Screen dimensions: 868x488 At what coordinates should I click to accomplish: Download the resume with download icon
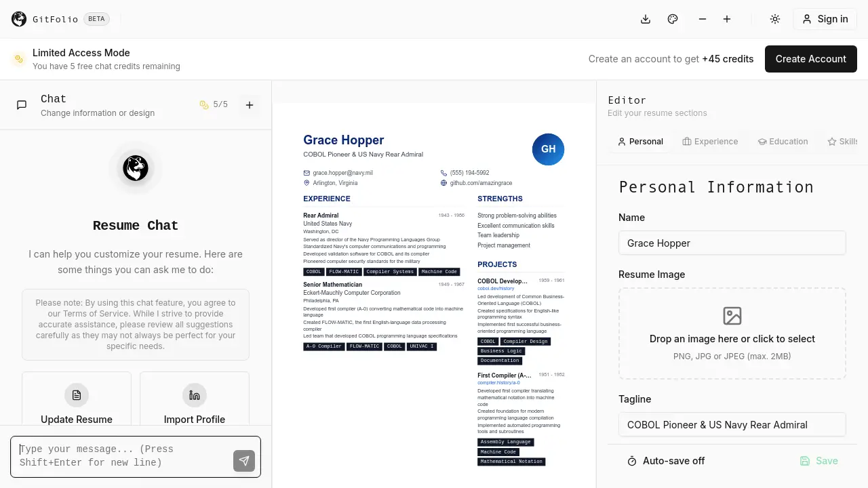pyautogui.click(x=646, y=19)
